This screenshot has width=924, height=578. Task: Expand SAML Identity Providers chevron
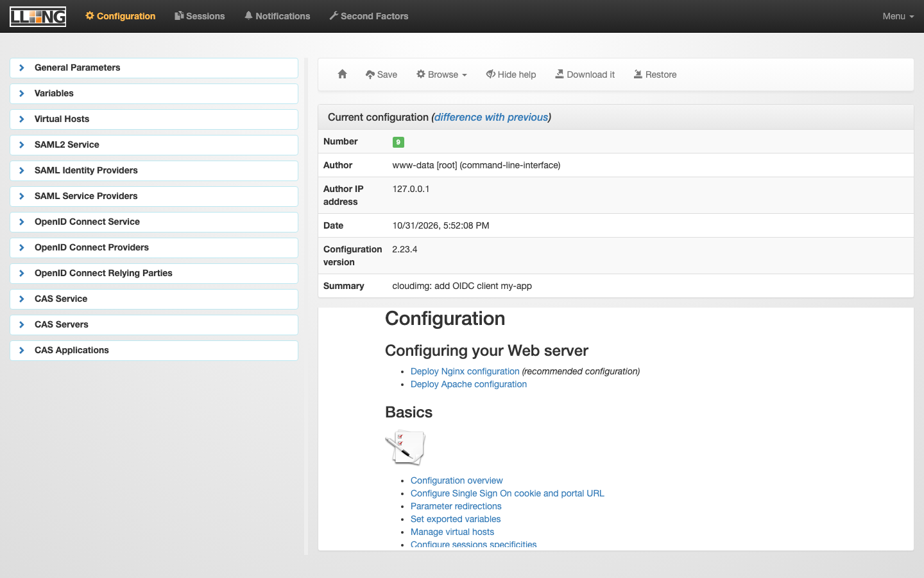(22, 170)
